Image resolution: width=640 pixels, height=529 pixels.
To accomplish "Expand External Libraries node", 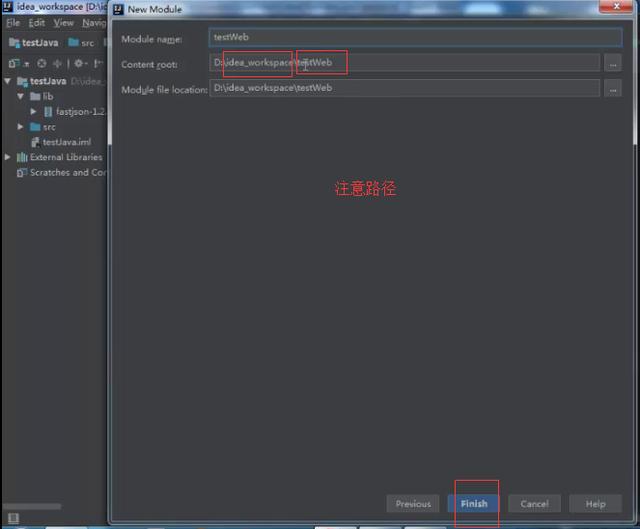I will click(x=7, y=157).
